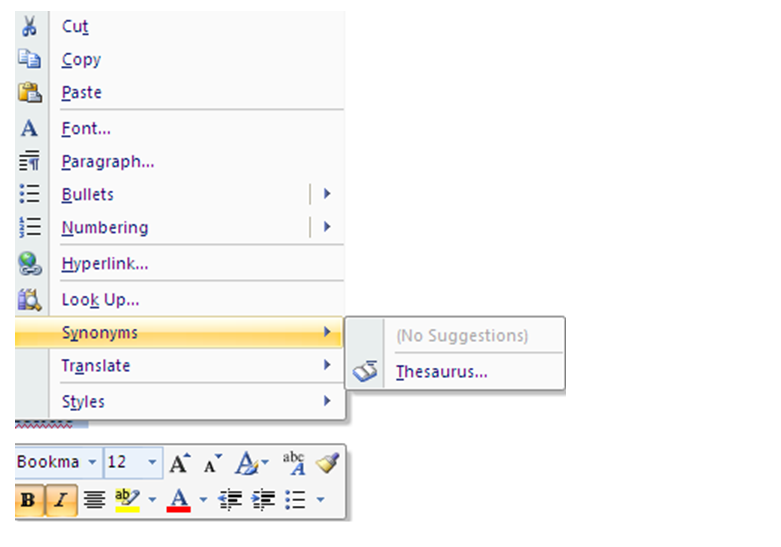Select Hyperlink... menu entry
This screenshot has width=781, height=547.
point(104,264)
